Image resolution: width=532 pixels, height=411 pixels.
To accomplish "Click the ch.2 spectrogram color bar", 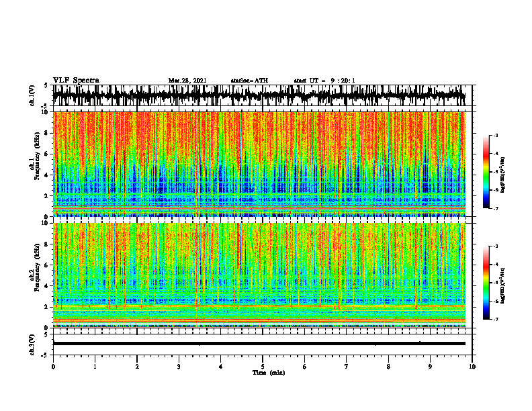I will [486, 283].
